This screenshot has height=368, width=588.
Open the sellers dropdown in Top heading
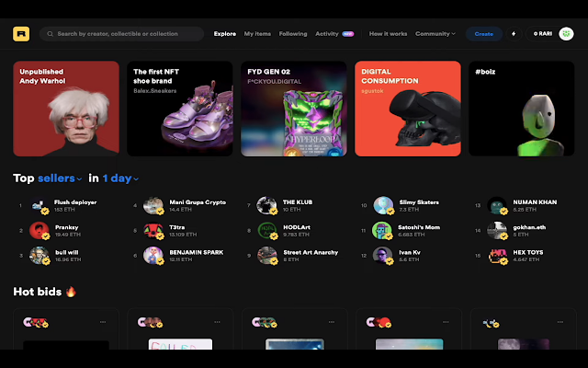pos(60,178)
